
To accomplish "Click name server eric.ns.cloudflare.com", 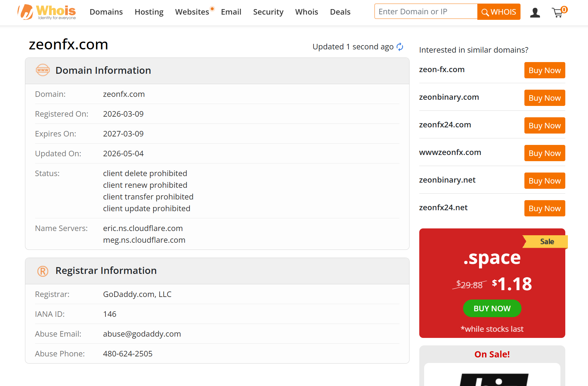I will click(143, 228).
